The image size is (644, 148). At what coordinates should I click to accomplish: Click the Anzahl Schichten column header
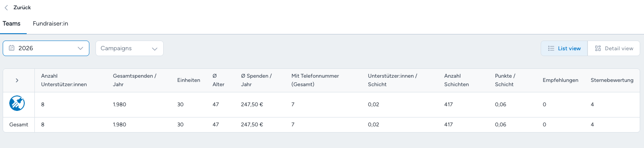click(x=456, y=80)
